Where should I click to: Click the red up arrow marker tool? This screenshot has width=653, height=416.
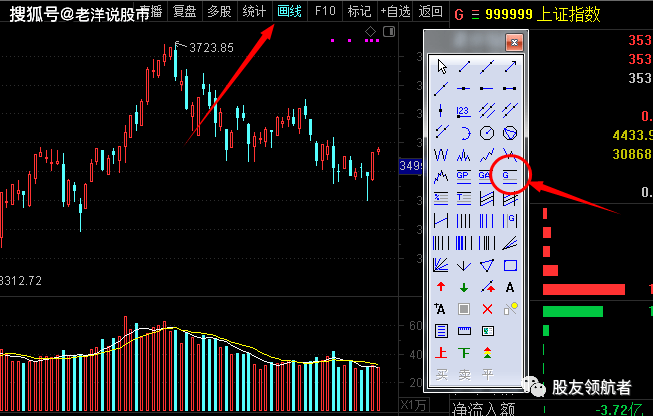[440, 287]
